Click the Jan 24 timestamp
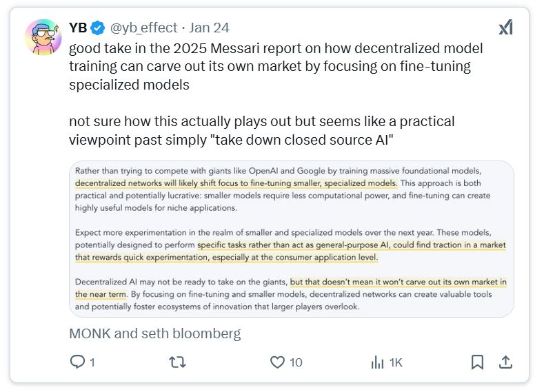The image size is (544, 392). pyautogui.click(x=209, y=28)
